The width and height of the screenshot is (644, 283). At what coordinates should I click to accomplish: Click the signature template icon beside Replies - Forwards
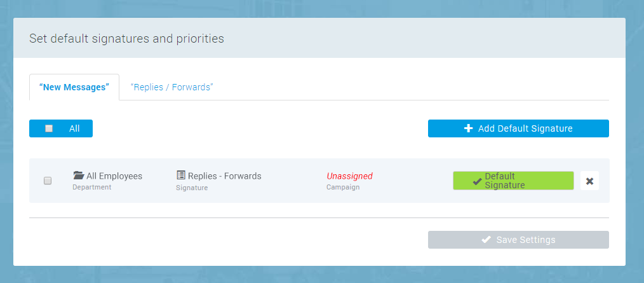pos(181,176)
